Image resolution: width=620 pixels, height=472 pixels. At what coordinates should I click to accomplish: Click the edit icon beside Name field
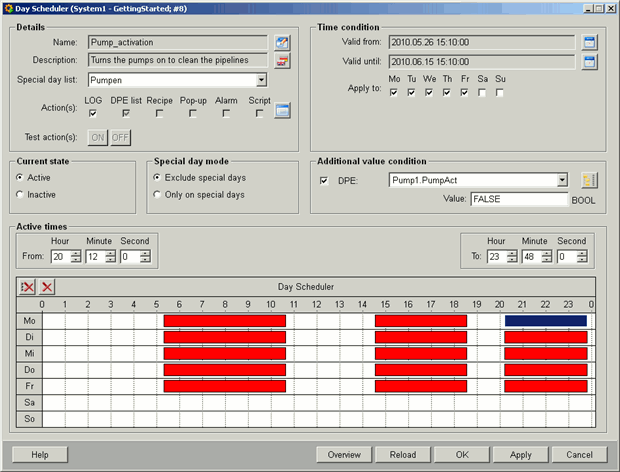click(x=282, y=43)
